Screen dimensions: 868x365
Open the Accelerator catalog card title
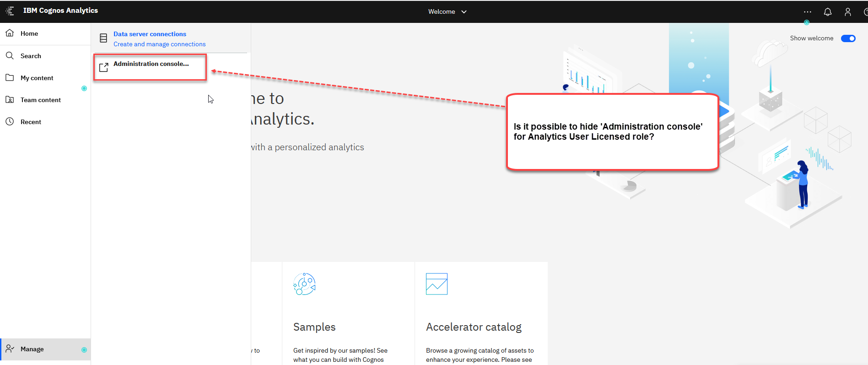pos(474,327)
